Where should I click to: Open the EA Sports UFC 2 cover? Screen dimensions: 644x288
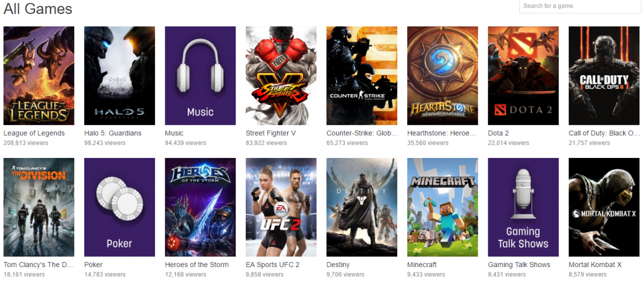(281, 207)
